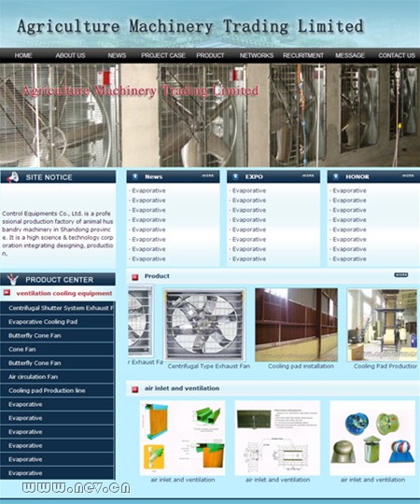Open the ABOUT US menu item
The height and width of the screenshot is (504, 420).
(x=70, y=55)
